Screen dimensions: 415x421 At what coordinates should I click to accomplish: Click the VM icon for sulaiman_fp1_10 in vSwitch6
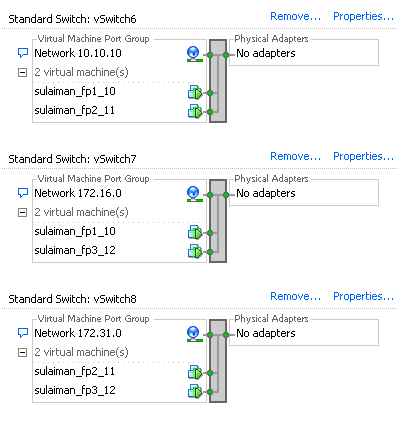click(x=195, y=92)
